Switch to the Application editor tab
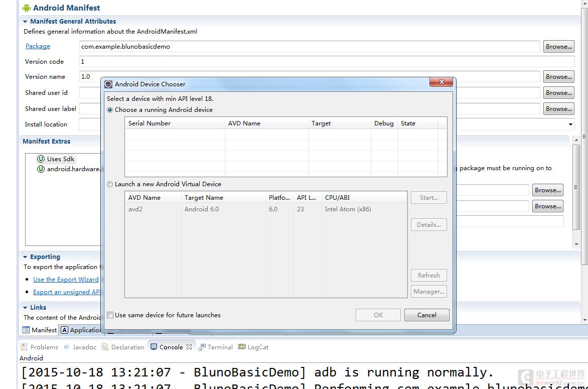This screenshot has height=389, width=588. click(x=81, y=330)
